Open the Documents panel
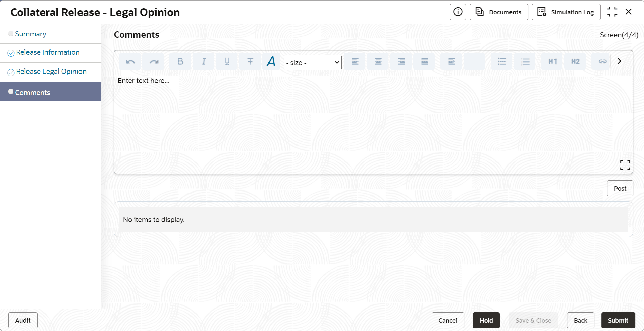Image resolution: width=644 pixels, height=331 pixels. tap(499, 12)
